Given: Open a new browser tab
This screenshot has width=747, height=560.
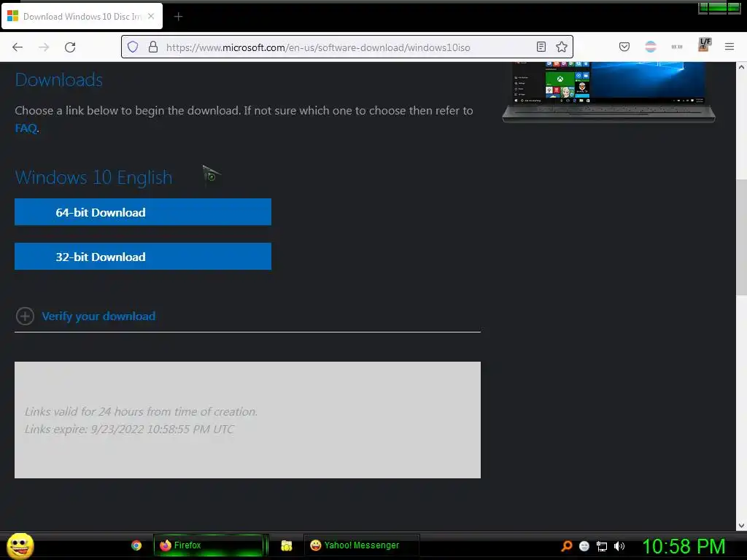Looking at the screenshot, I should pos(178,17).
